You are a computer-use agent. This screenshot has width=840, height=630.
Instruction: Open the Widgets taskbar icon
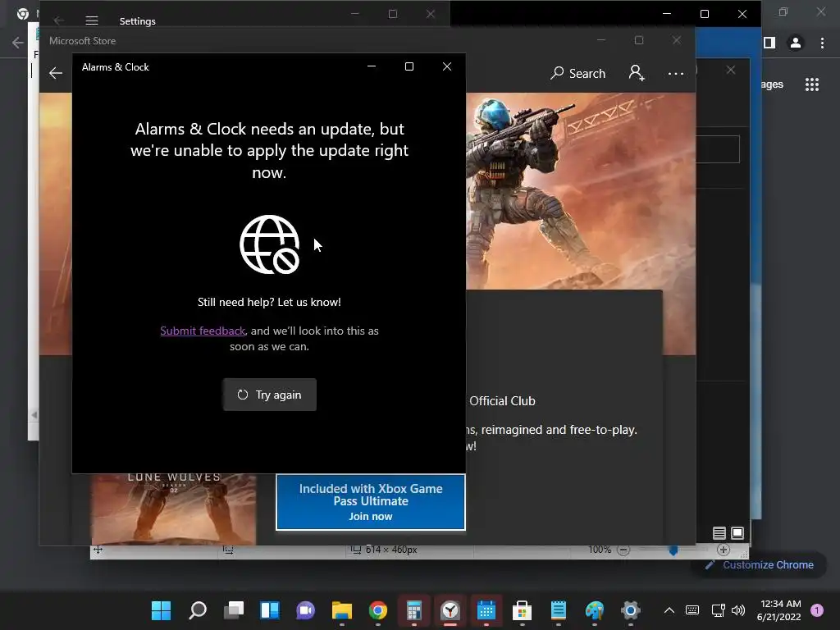(269, 610)
